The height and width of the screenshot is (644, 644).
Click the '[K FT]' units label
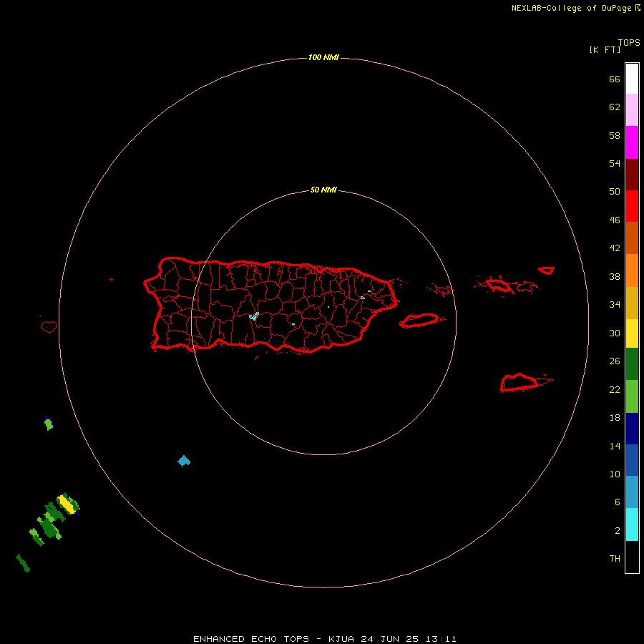coord(605,49)
